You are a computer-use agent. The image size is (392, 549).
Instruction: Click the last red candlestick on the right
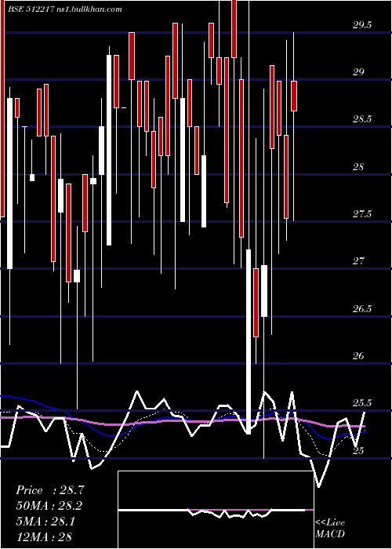294,96
